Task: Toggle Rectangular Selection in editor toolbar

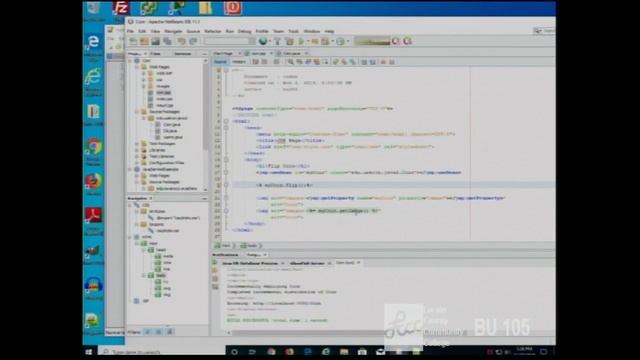Action: point(325,62)
